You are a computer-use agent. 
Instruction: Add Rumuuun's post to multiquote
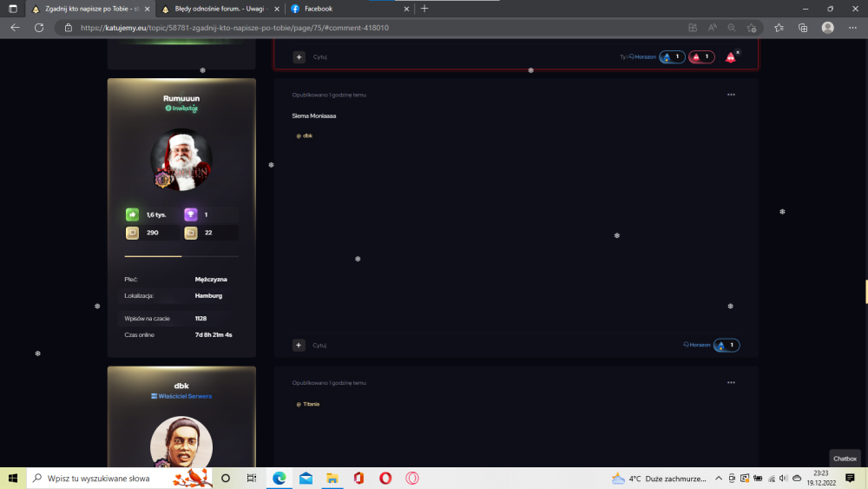pos(299,345)
